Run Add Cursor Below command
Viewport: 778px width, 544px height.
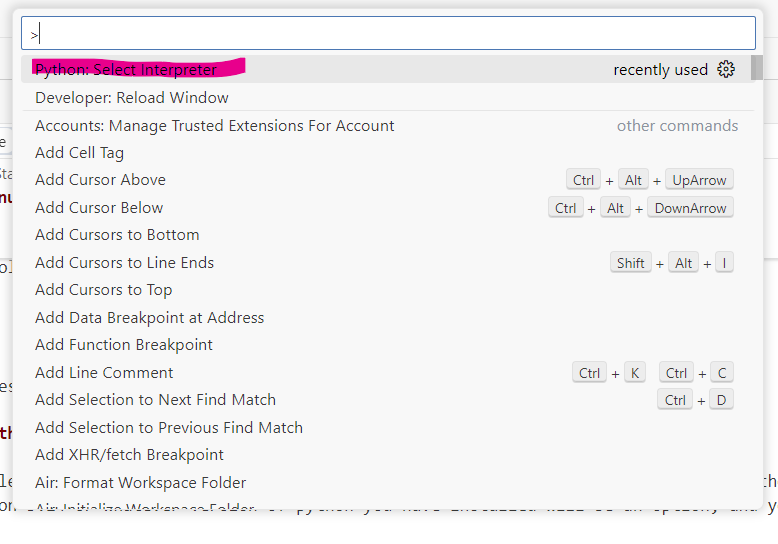(99, 208)
